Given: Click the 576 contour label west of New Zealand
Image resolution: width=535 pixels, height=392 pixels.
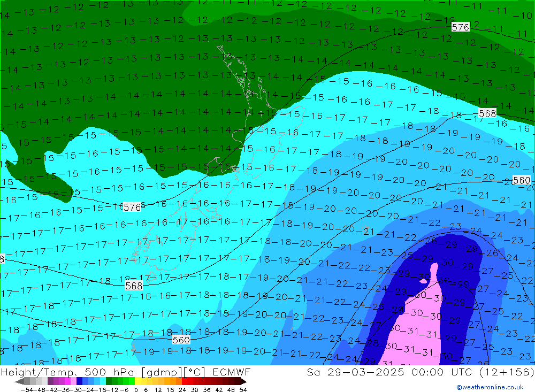Looking at the screenshot, I should [132, 207].
